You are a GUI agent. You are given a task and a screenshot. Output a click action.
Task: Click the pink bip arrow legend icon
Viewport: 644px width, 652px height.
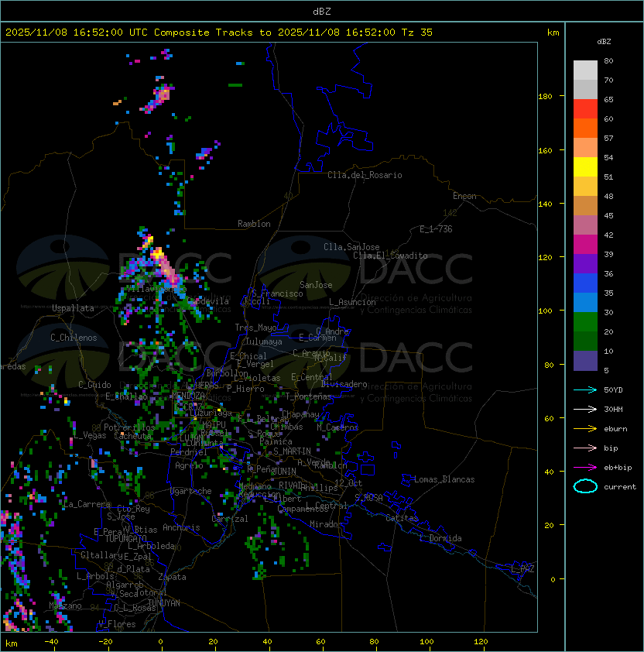coord(585,448)
